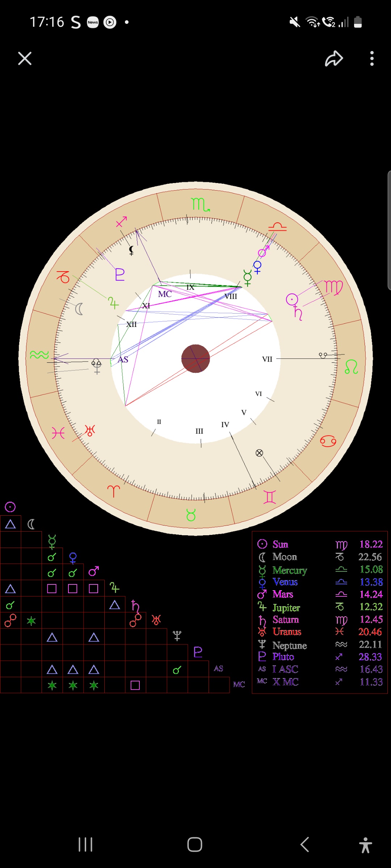Select the Sun row in the positions legend

(x=320, y=544)
